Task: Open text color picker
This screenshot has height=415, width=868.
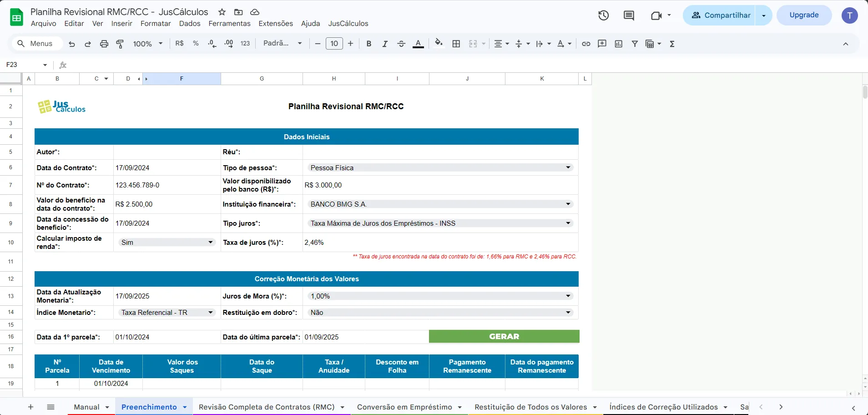Action: [418, 44]
